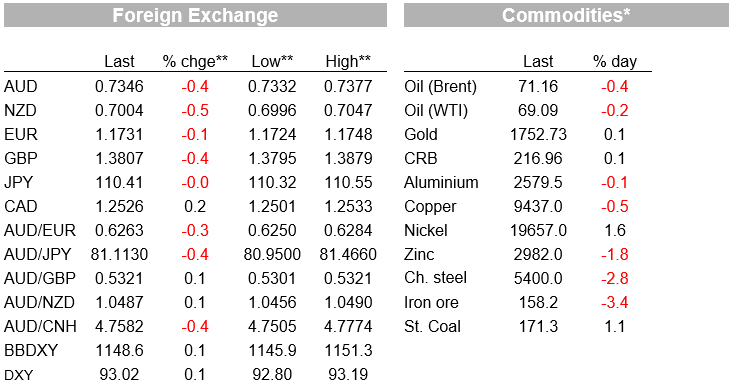Click the % chge** column header
Image resolution: width=732 pixels, height=385 pixels.
coord(195,61)
